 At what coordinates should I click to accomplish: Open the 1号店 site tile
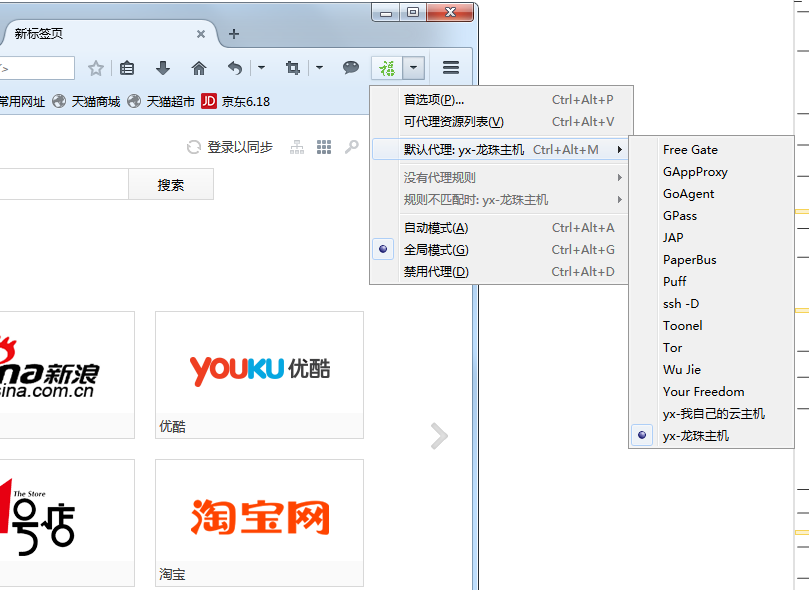tap(67, 523)
